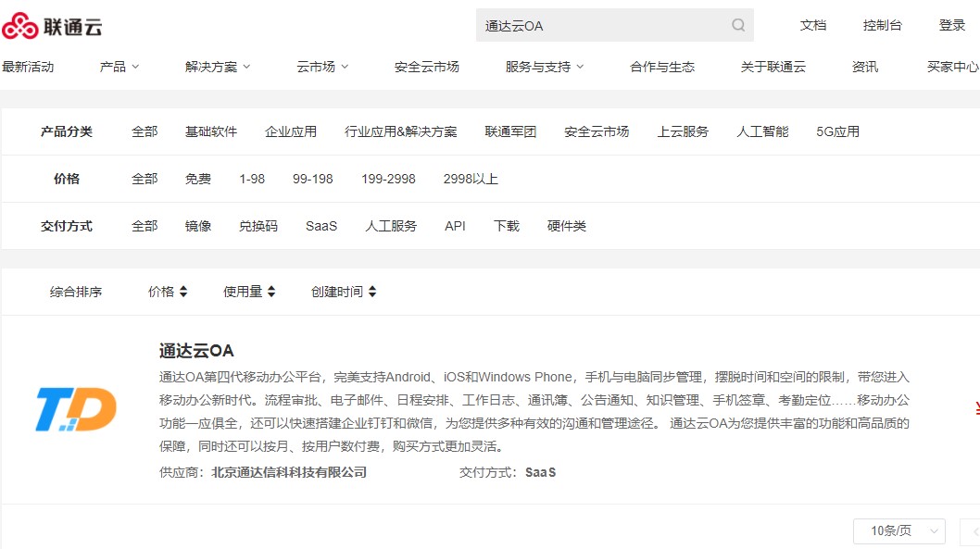Open the 买家中心 navigation item
Screen dimensions: 980x549
[x=953, y=67]
